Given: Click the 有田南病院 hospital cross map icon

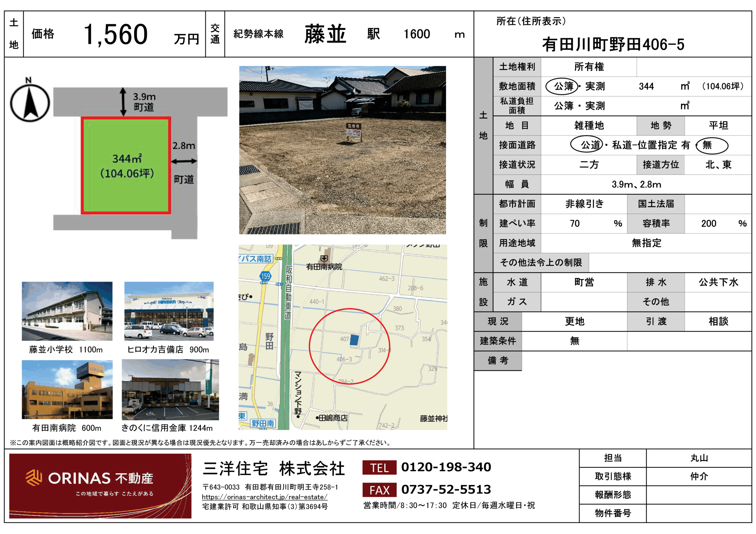Looking at the screenshot, I should (x=324, y=259).
